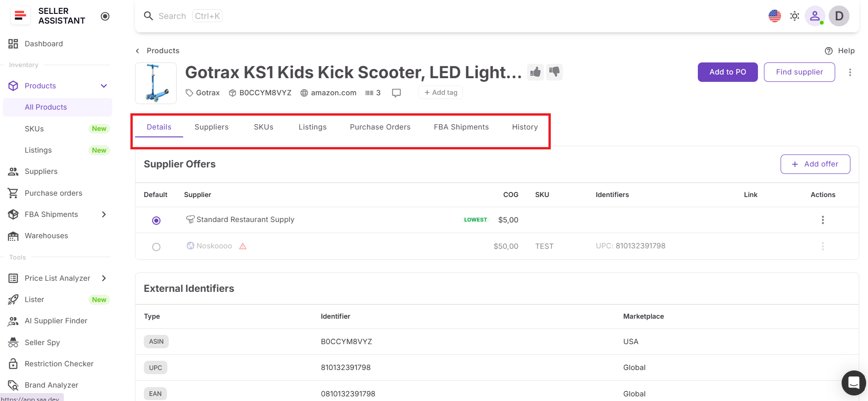Image resolution: width=868 pixels, height=401 pixels.
Task: Switch to the FBA Shipments tab
Action: (461, 127)
